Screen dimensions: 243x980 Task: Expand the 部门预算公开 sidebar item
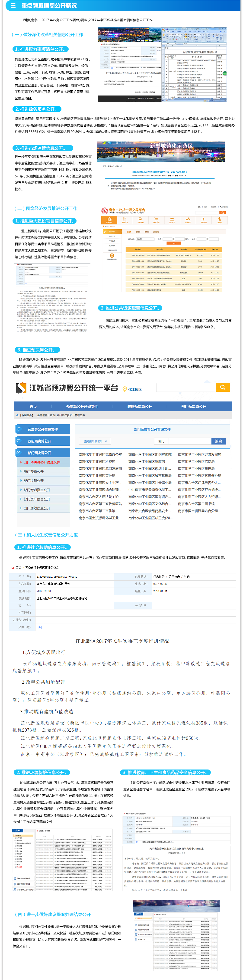coord(33,471)
